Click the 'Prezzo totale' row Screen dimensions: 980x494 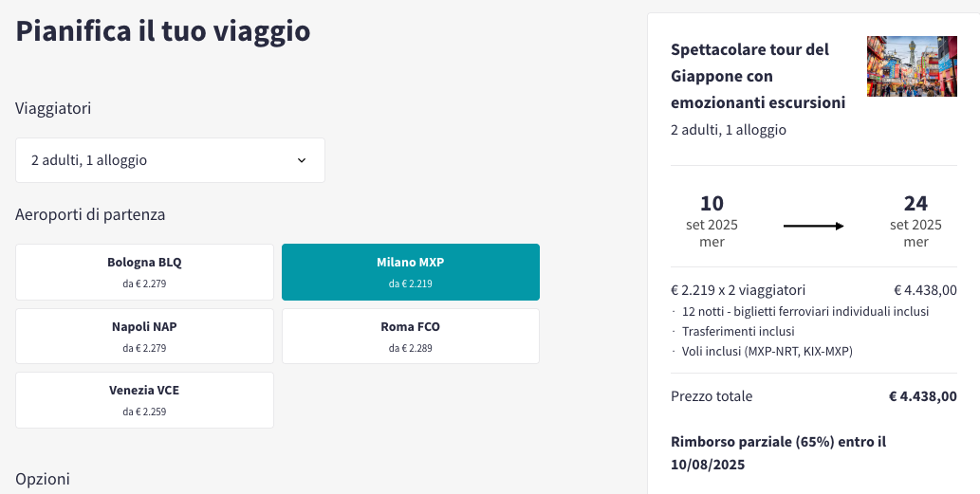814,396
